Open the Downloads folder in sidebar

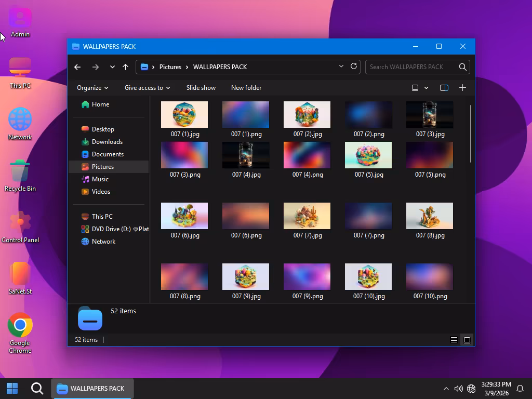tap(107, 142)
